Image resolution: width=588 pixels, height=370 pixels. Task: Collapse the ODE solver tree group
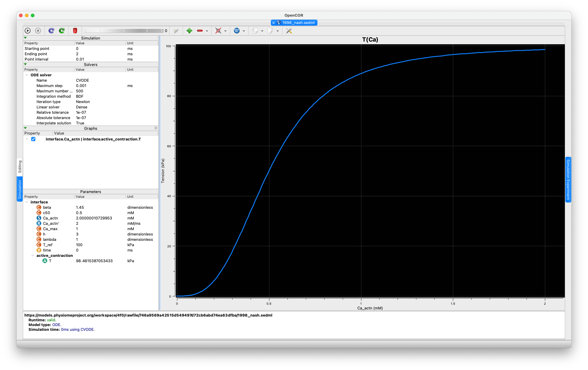pos(27,75)
